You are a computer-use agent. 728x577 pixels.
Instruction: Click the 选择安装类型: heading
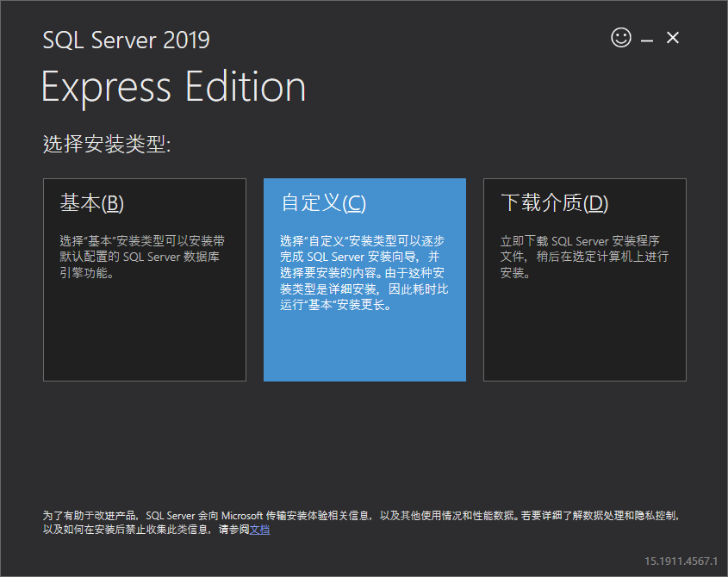107,144
